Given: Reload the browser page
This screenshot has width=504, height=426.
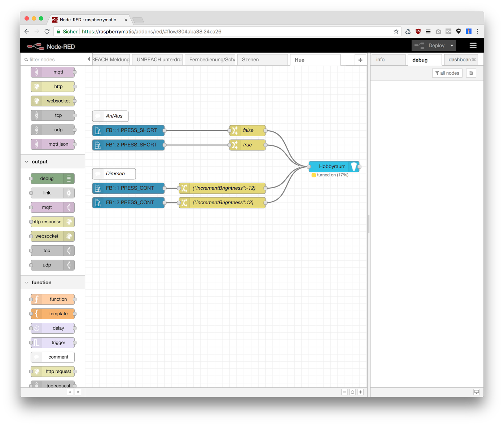Looking at the screenshot, I should coord(47,31).
